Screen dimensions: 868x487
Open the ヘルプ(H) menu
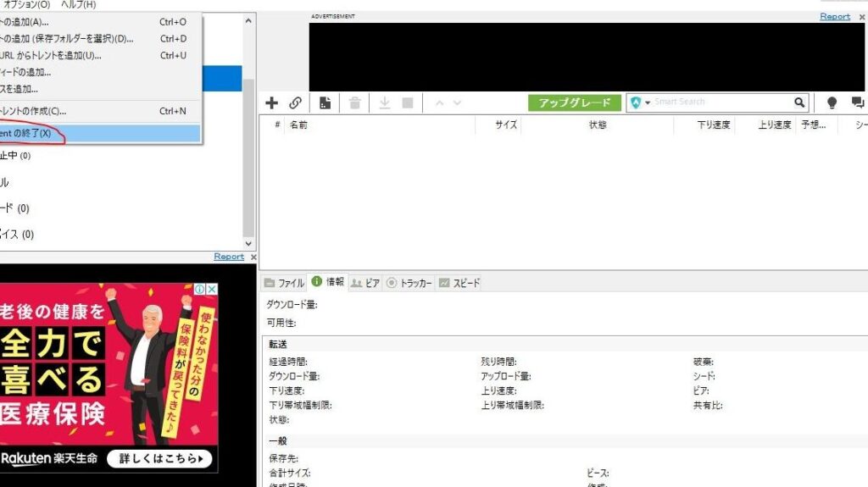point(78,5)
